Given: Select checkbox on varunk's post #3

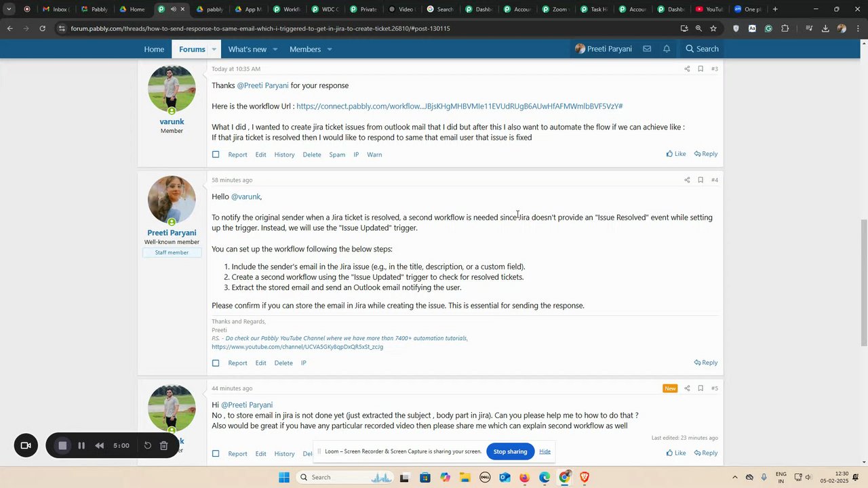Looking at the screenshot, I should 216,155.
